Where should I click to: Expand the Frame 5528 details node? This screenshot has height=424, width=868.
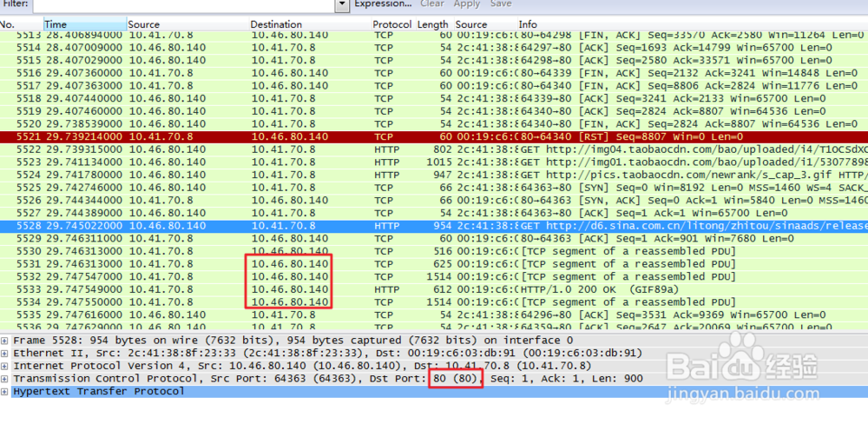click(5, 341)
